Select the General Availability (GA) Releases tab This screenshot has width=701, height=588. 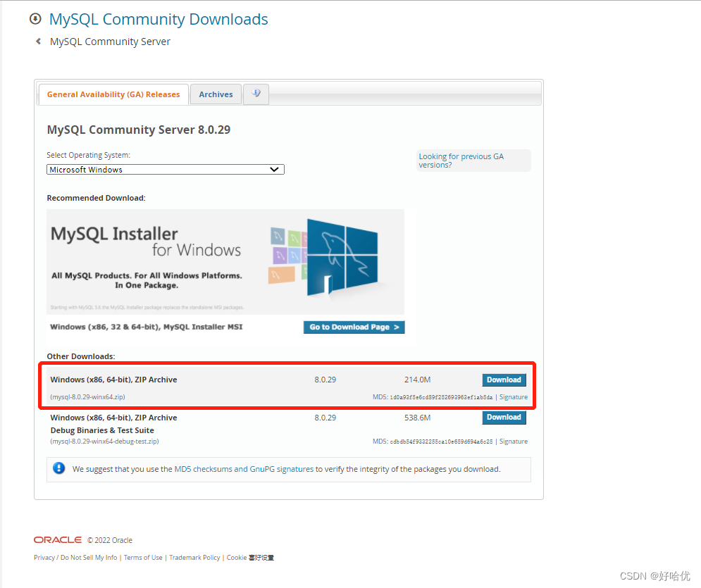point(113,94)
